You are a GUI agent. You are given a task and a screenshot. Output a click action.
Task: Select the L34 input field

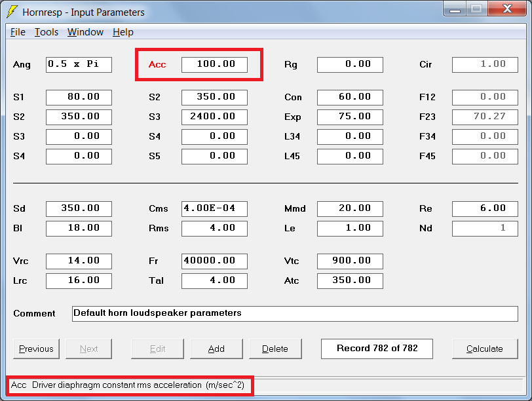coord(350,137)
